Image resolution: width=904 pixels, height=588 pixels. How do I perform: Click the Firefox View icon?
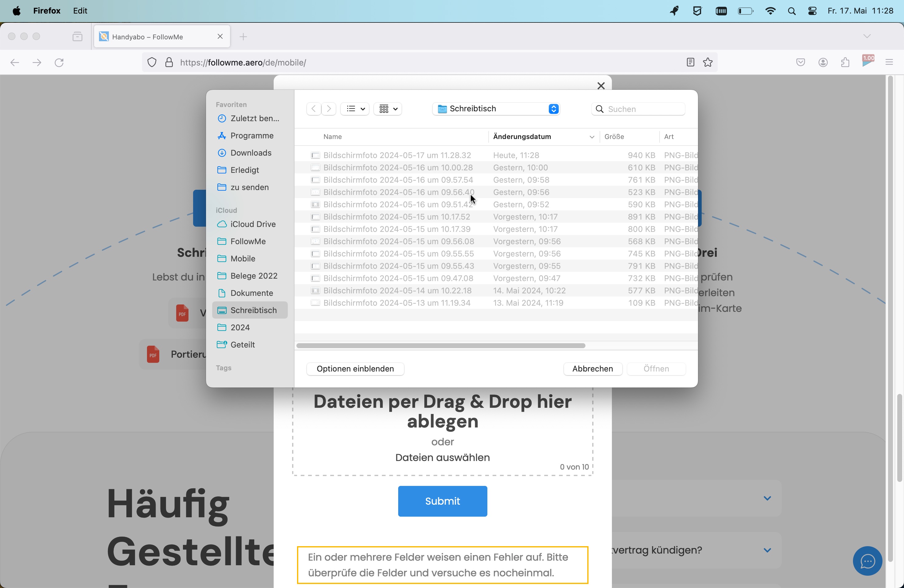point(77,37)
